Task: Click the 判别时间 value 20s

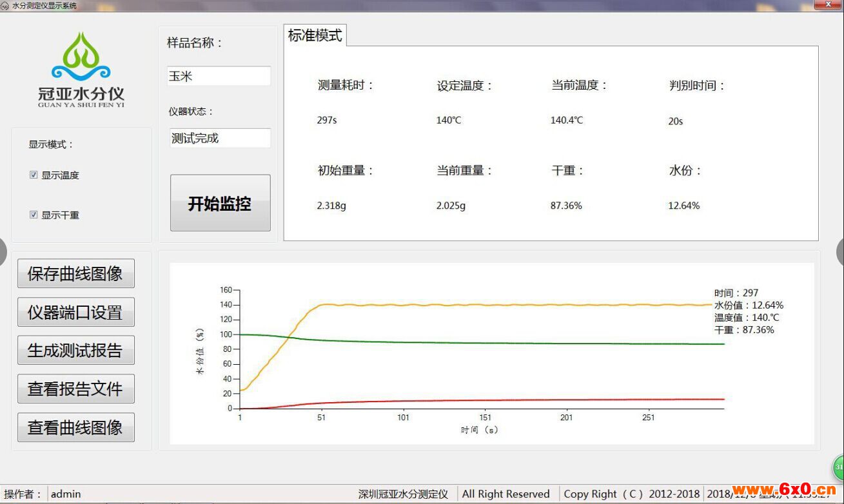Action: [676, 121]
